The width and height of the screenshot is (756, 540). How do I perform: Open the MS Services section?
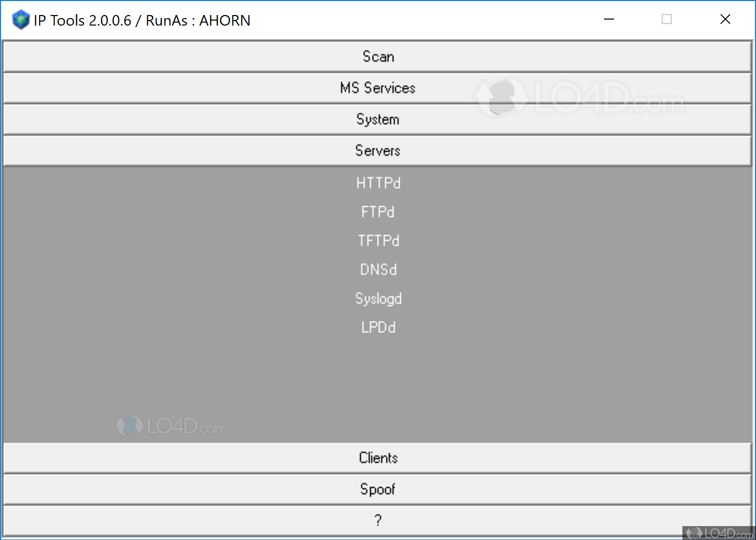click(377, 88)
